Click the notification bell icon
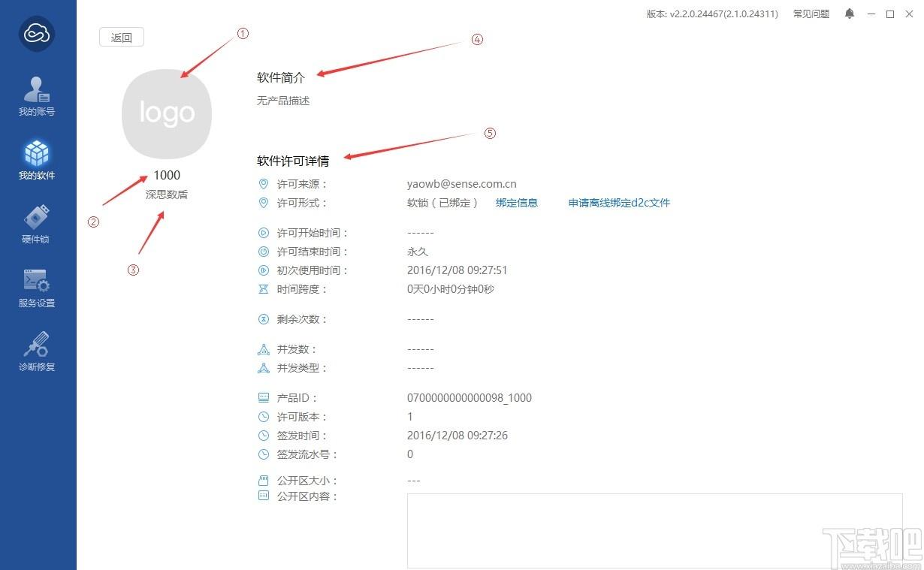Viewport: 924px width, 570px height. [850, 14]
